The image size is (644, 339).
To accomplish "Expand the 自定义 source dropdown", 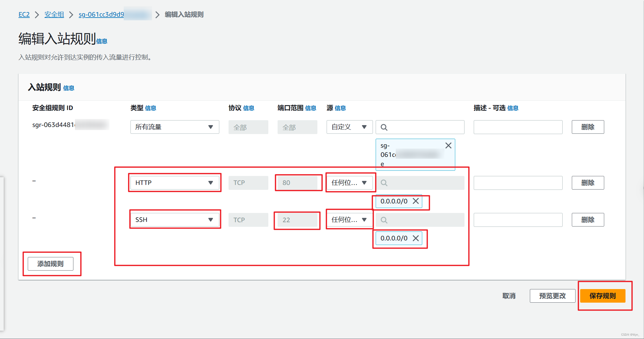I will (x=349, y=127).
